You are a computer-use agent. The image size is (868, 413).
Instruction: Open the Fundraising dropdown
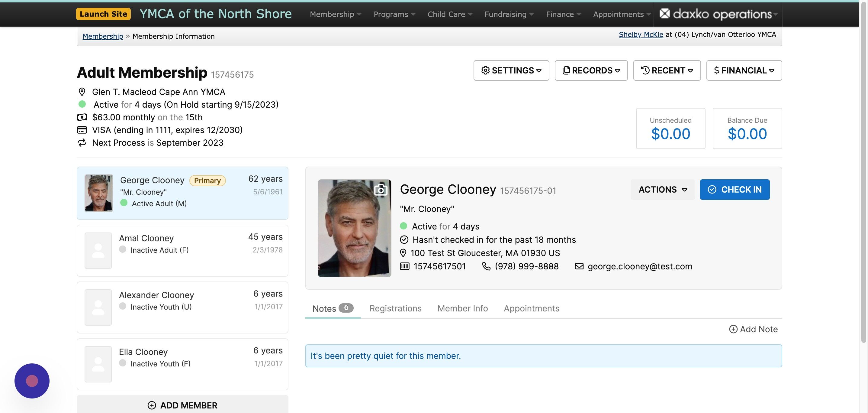tap(509, 14)
